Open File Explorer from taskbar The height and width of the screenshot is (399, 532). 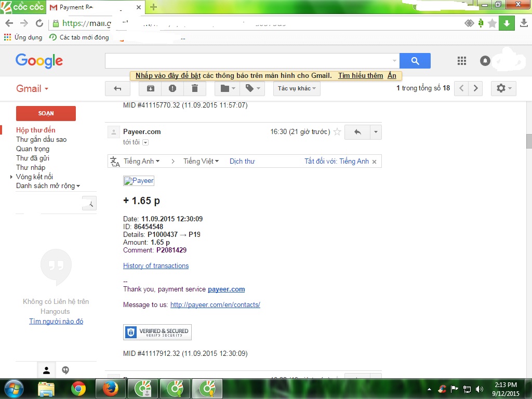46,389
